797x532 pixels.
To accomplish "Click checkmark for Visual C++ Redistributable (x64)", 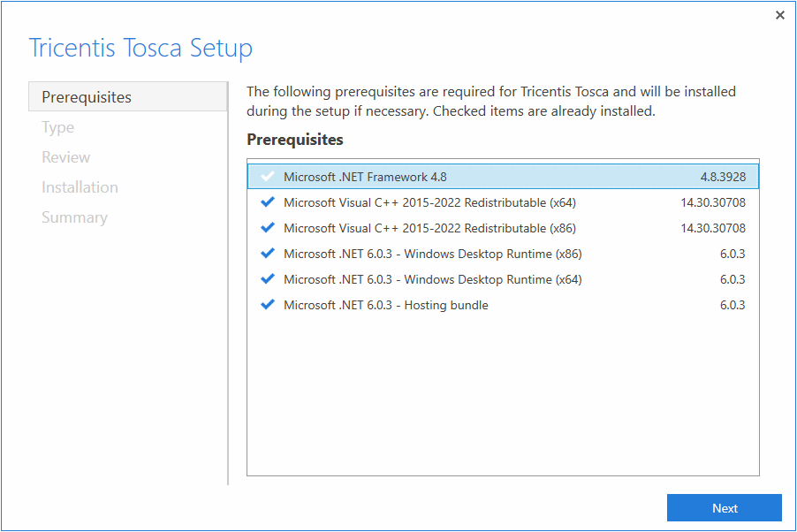I will (x=268, y=202).
